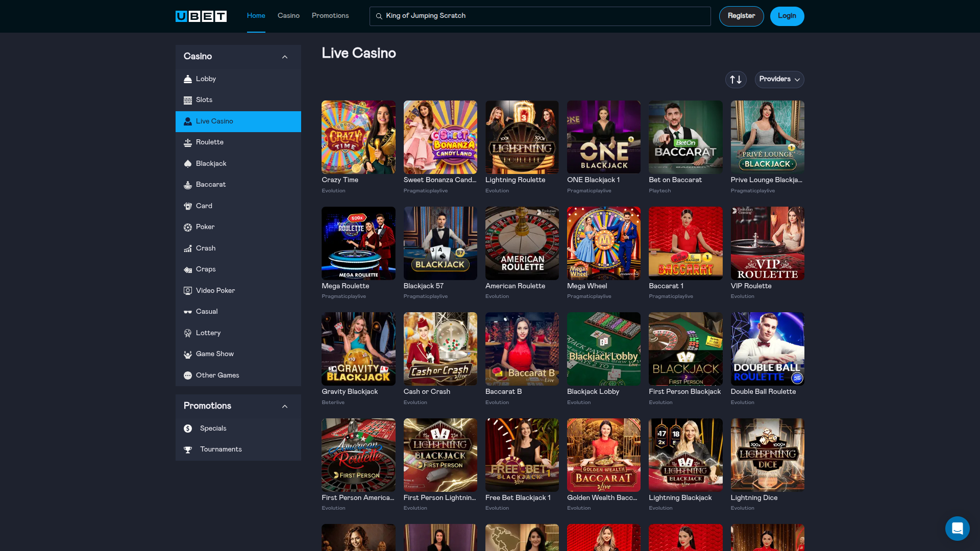Click the Blackjack spade icon
Viewport: 980px width, 551px height.
[x=188, y=164]
